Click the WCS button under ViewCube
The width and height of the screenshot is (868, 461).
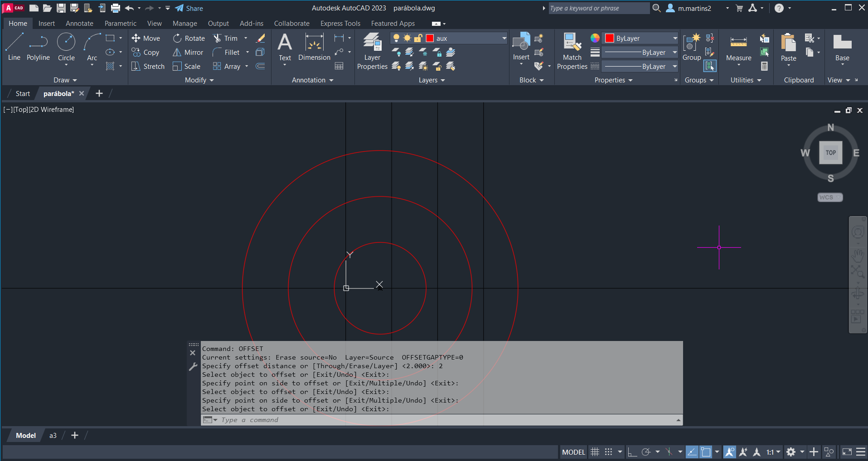[x=829, y=197]
